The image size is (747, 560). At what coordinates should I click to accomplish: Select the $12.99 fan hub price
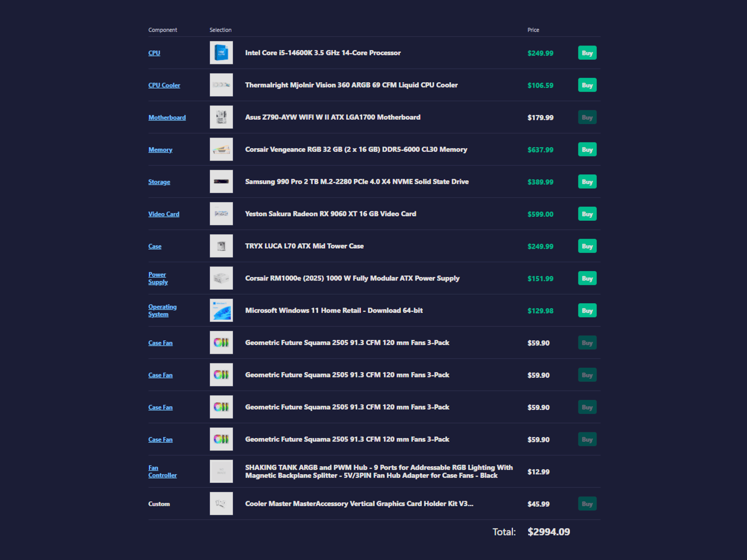click(538, 472)
